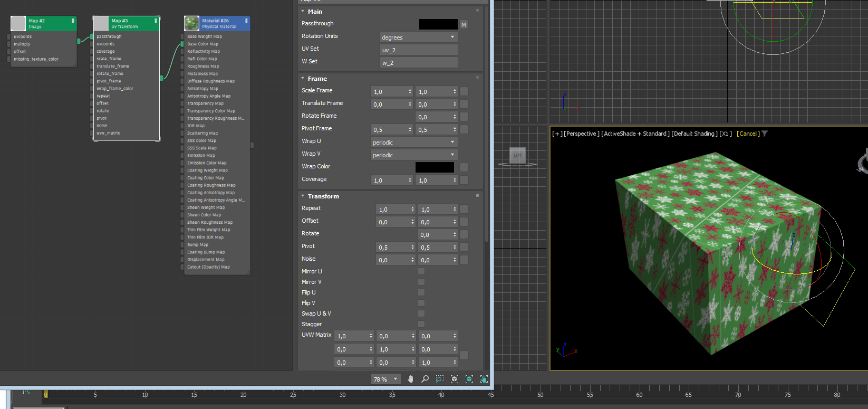Select the Pan hand tool

(x=410, y=379)
